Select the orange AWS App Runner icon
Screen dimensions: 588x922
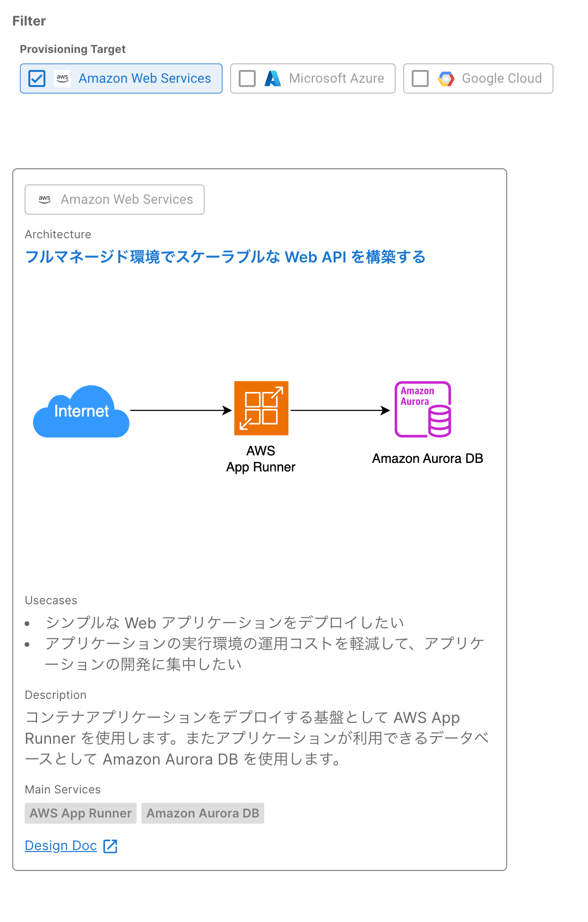(261, 408)
